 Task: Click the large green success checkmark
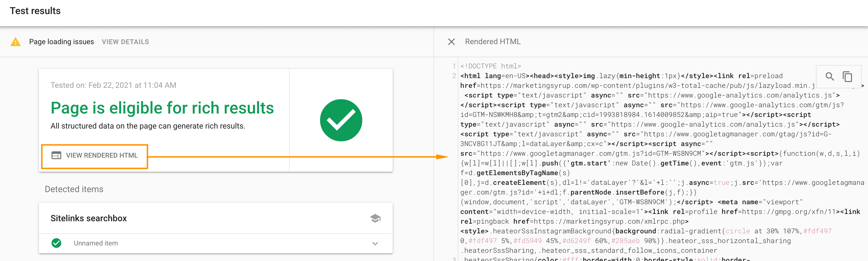pos(341,120)
